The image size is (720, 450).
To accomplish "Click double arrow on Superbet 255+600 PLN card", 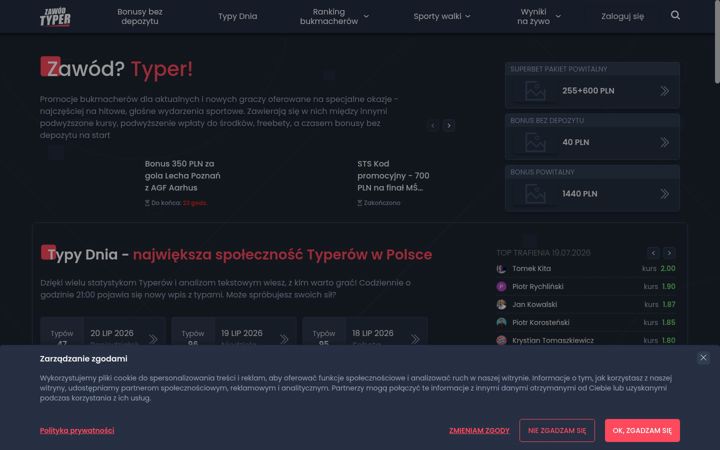I will point(664,91).
